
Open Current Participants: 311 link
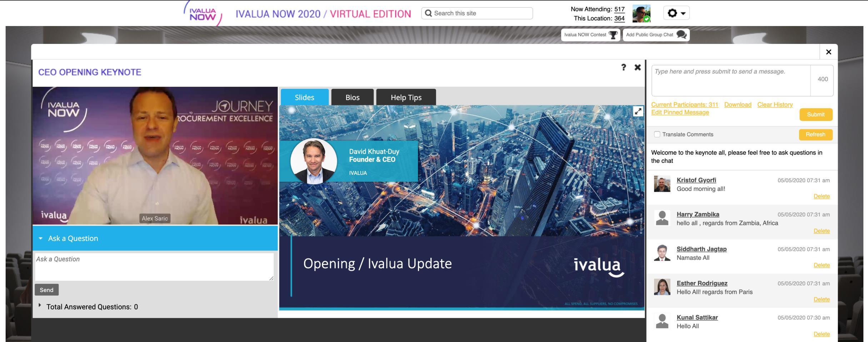click(685, 105)
